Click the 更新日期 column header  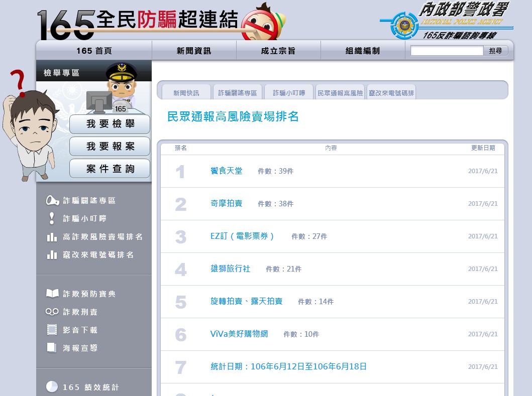point(483,148)
